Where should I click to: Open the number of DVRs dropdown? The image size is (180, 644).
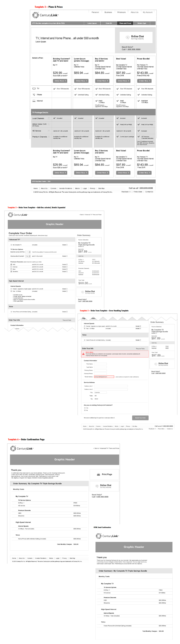[x=28, y=252]
